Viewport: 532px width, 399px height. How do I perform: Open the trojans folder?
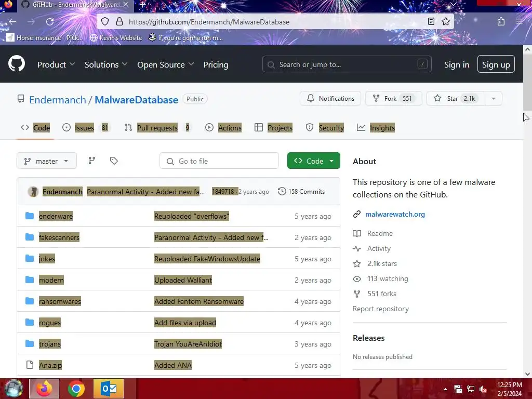pos(49,344)
